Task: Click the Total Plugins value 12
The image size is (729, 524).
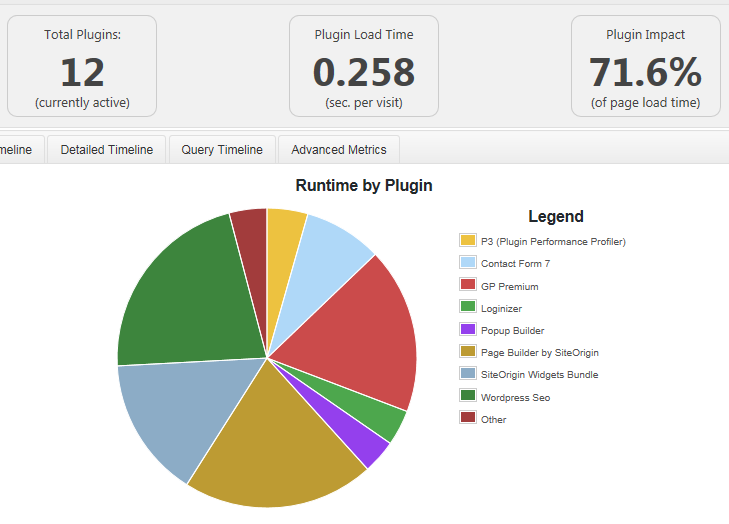Action: 82,72
